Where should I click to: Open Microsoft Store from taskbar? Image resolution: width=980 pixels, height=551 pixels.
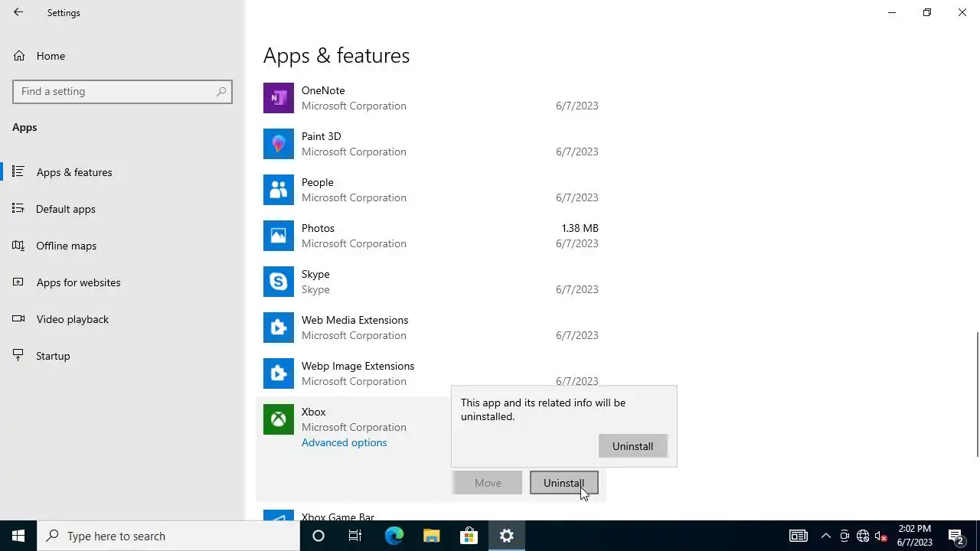[x=469, y=536]
